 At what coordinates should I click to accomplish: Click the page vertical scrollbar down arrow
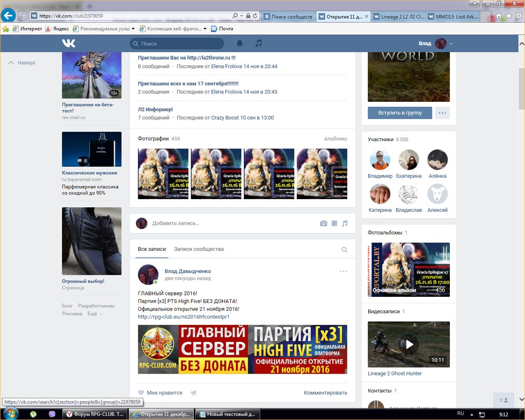coord(521,399)
